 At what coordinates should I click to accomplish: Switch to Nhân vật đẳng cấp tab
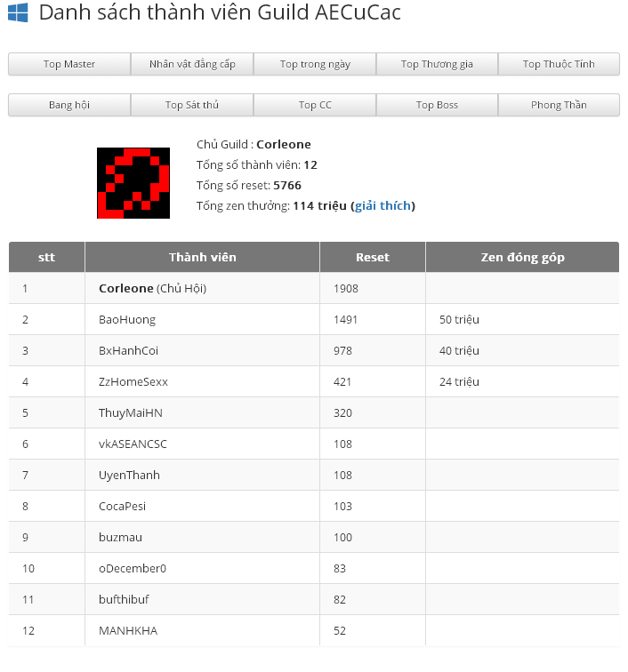pyautogui.click(x=192, y=64)
